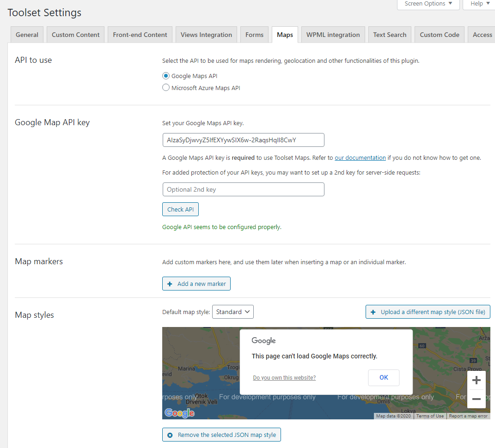Image resolution: width=495 pixels, height=448 pixels.
Task: Click Add a new marker button
Action: click(196, 284)
